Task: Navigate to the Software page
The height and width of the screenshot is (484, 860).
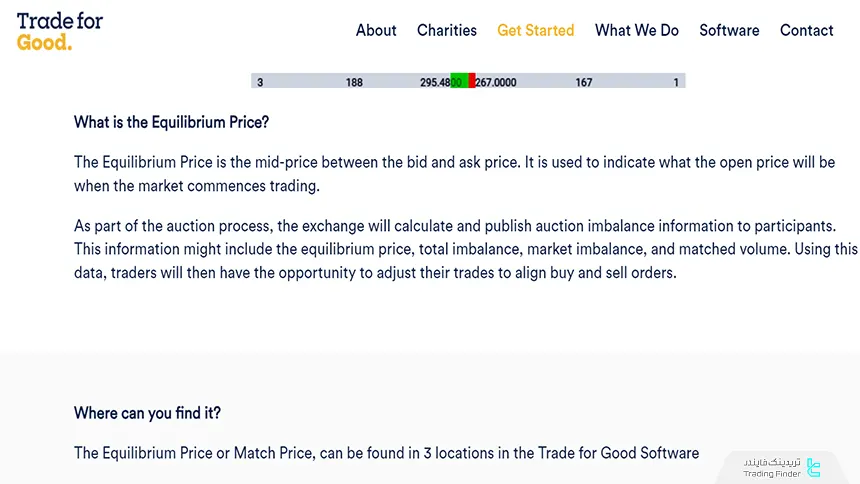Action: (729, 30)
